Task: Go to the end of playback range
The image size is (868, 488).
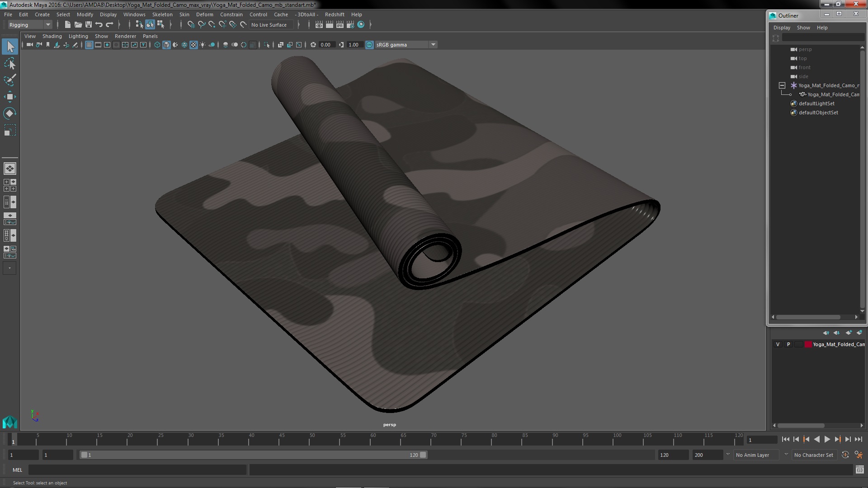Action: click(859, 439)
